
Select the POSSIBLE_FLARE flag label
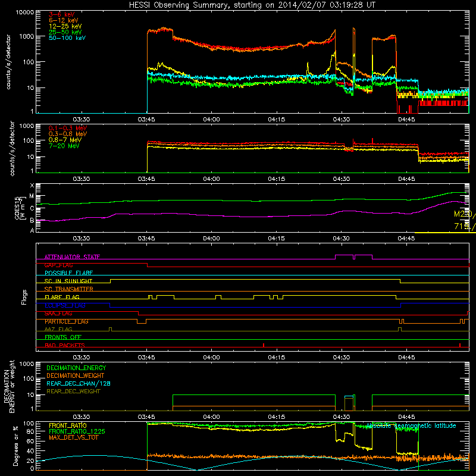[68, 273]
